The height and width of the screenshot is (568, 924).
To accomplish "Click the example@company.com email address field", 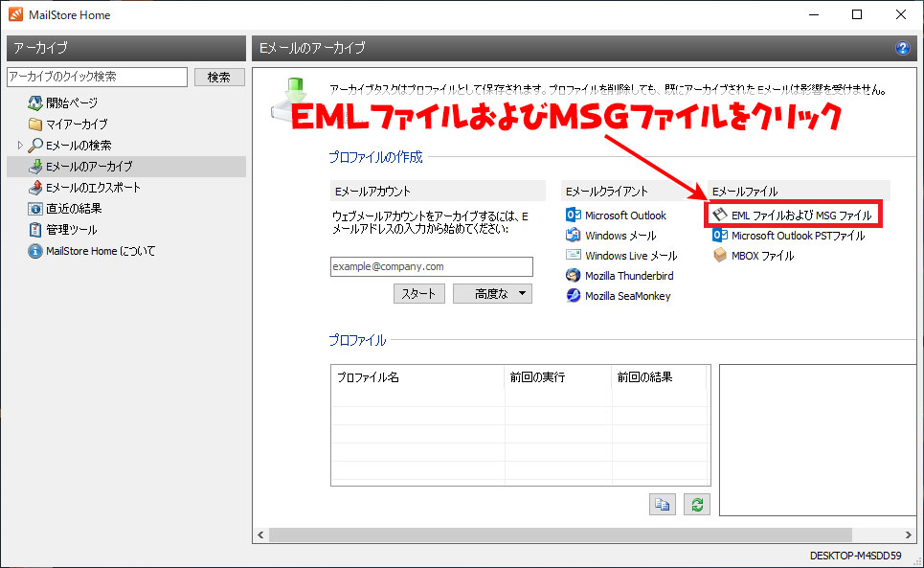I will 431,266.
